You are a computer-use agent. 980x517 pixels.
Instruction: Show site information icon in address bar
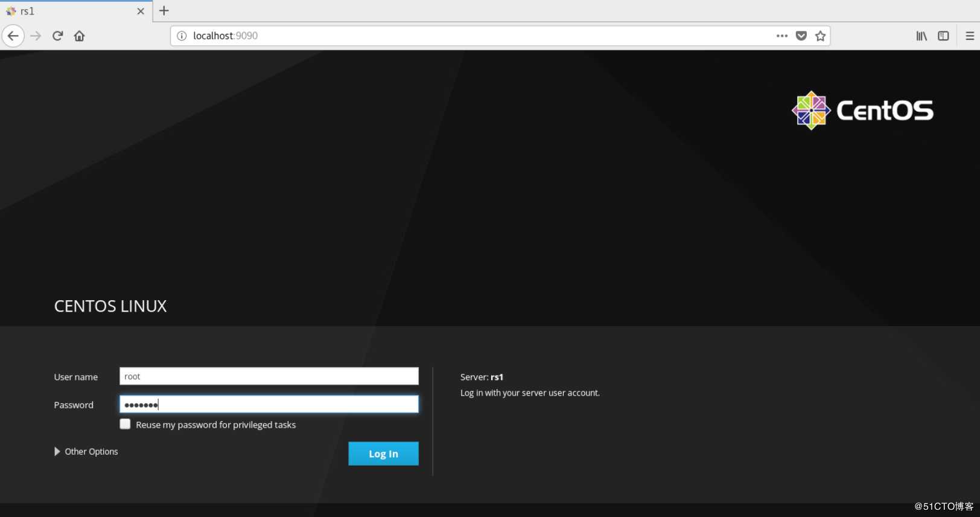[x=182, y=36]
